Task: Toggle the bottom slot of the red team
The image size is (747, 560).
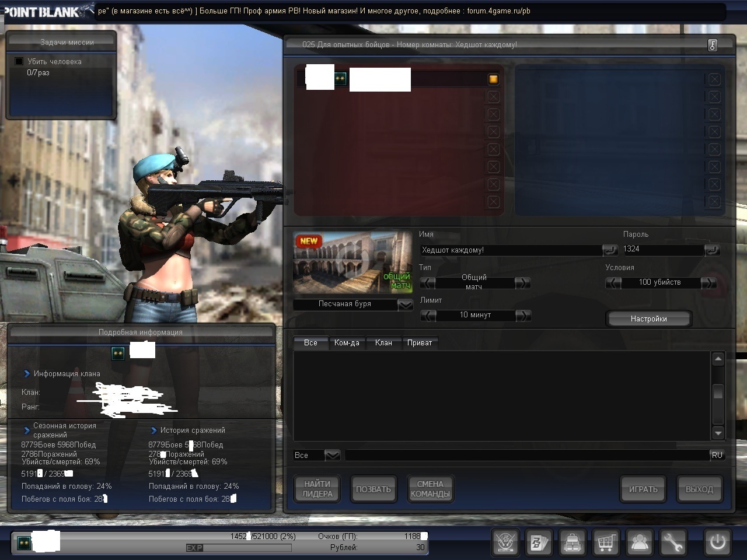Action: click(493, 202)
